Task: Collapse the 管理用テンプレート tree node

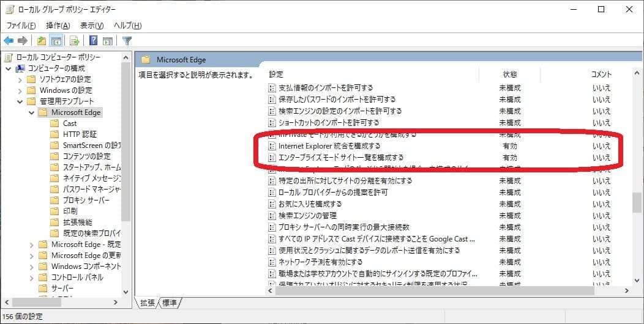Action: pyautogui.click(x=20, y=101)
